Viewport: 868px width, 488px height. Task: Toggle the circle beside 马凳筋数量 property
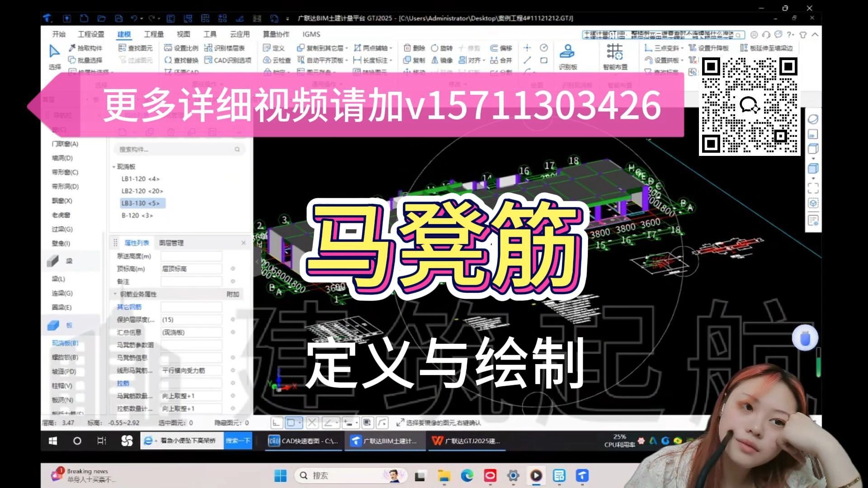tap(233, 396)
